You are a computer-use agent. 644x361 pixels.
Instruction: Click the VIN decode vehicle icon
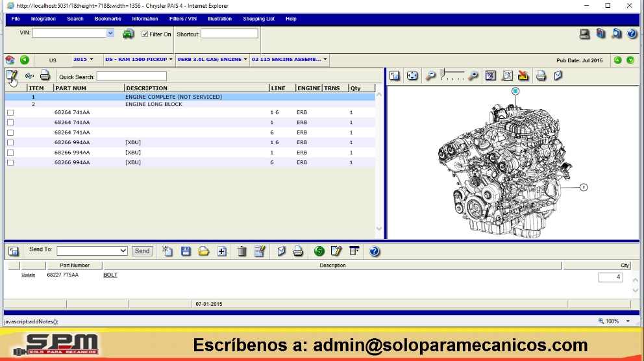129,34
